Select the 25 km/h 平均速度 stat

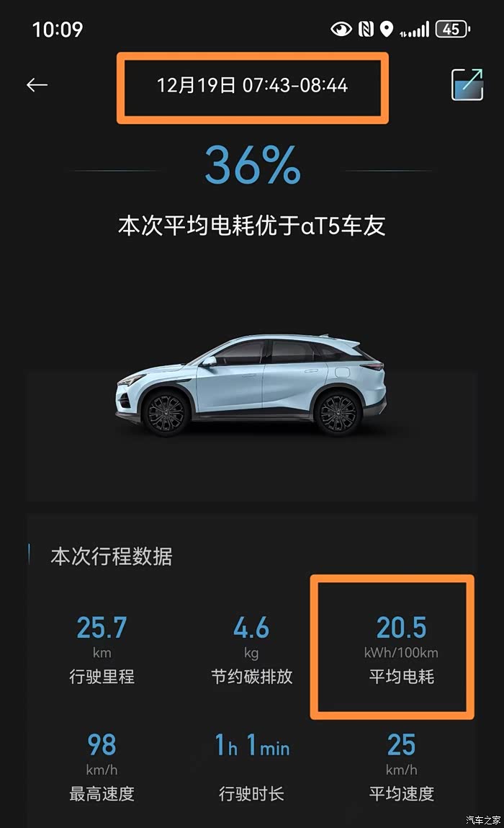coord(401,767)
